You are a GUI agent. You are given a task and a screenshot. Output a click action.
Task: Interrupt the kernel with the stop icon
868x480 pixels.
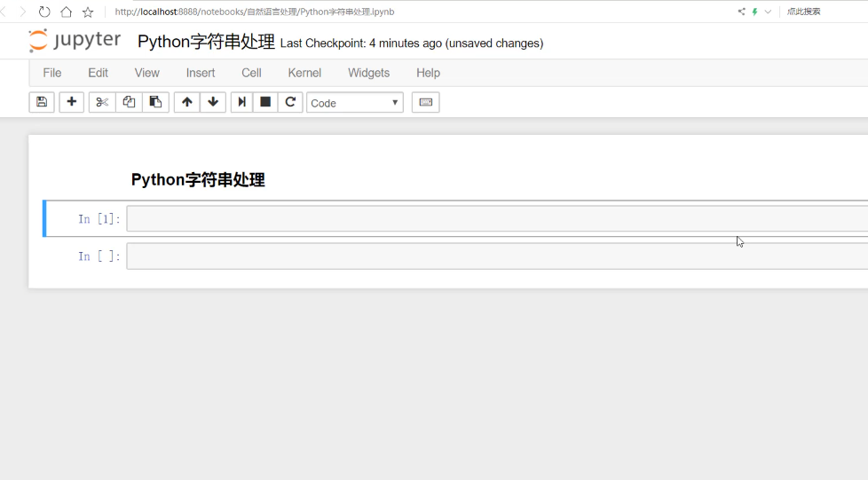point(265,102)
